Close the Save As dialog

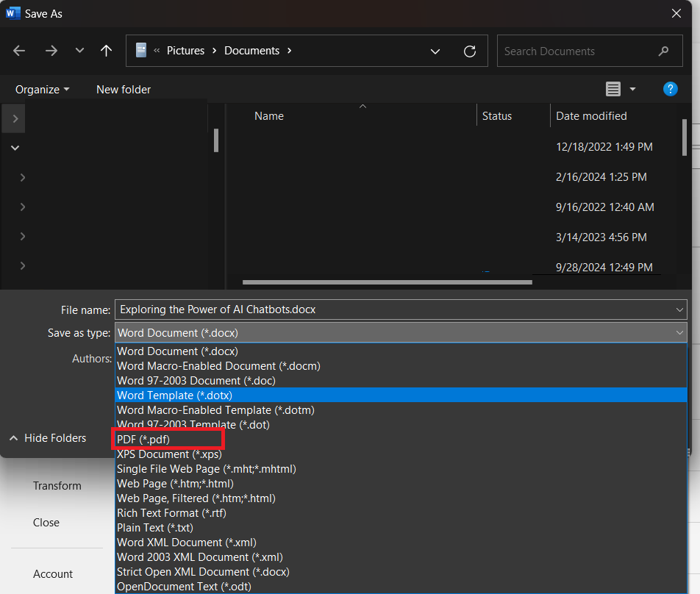coord(676,13)
